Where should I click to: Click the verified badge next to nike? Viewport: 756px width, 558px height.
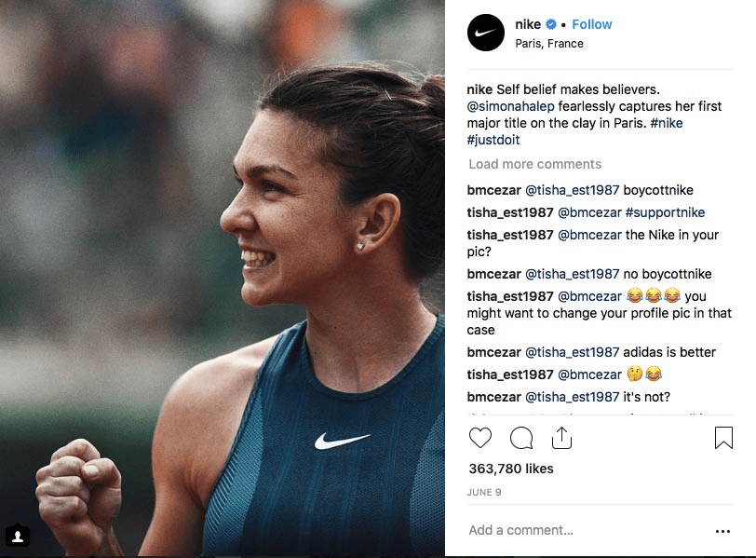coord(553,23)
